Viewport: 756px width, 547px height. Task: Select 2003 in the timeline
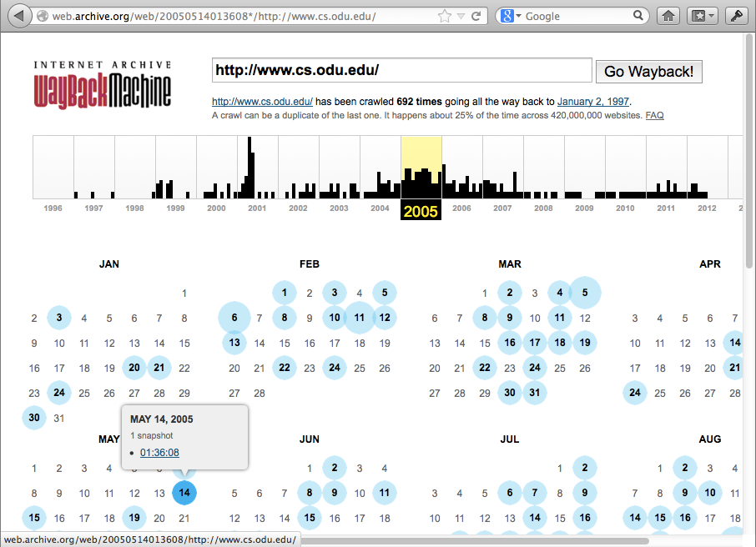point(339,208)
